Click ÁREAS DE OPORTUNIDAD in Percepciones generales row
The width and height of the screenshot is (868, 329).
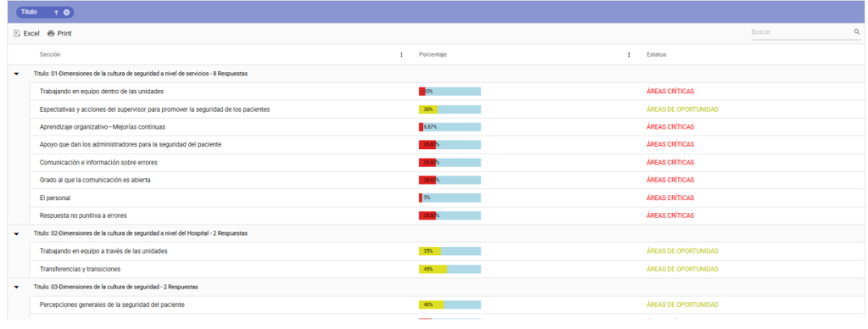tap(682, 304)
